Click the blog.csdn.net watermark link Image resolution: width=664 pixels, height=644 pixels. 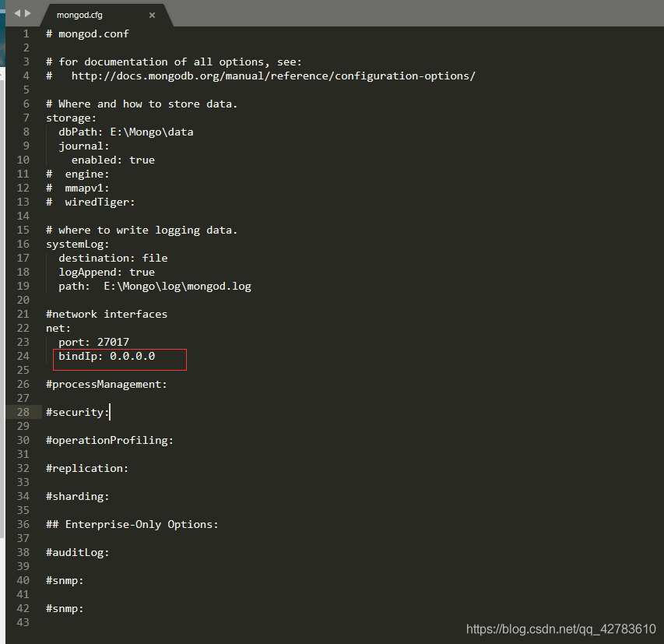click(x=560, y=628)
